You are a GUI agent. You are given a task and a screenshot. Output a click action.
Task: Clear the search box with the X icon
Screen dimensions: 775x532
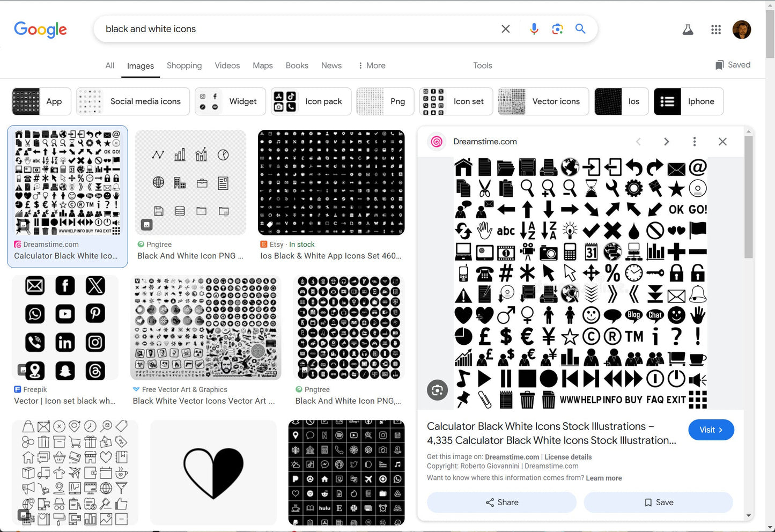[x=505, y=29]
